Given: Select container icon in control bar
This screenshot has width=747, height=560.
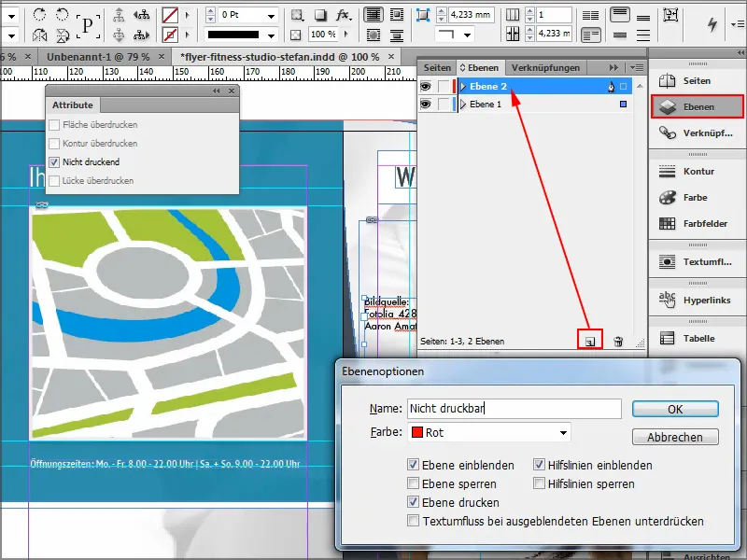Looking at the screenshot, I should (x=119, y=15).
